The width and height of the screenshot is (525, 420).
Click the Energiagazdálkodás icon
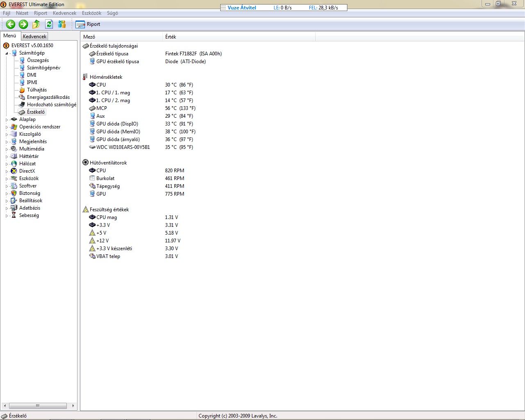coord(22,97)
